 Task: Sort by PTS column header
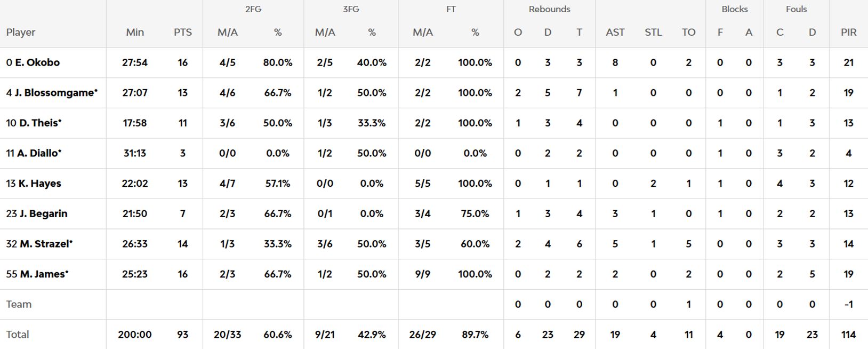tap(182, 33)
